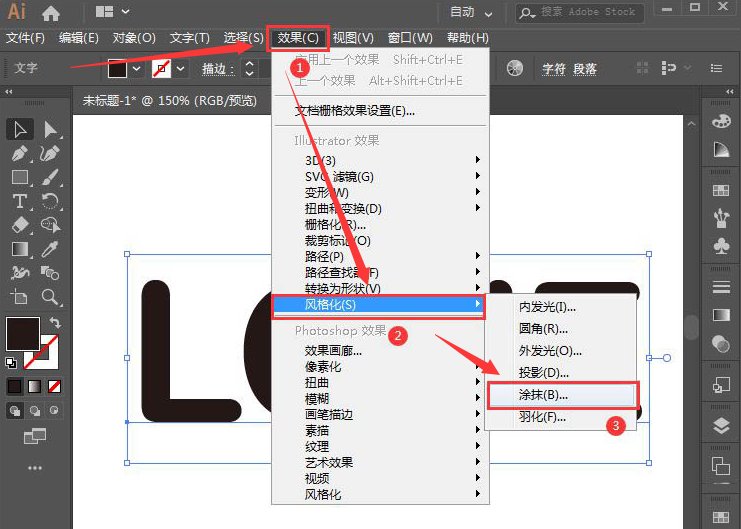Open the 段落 paragraph panel link
The image size is (741, 529).
click(x=585, y=69)
